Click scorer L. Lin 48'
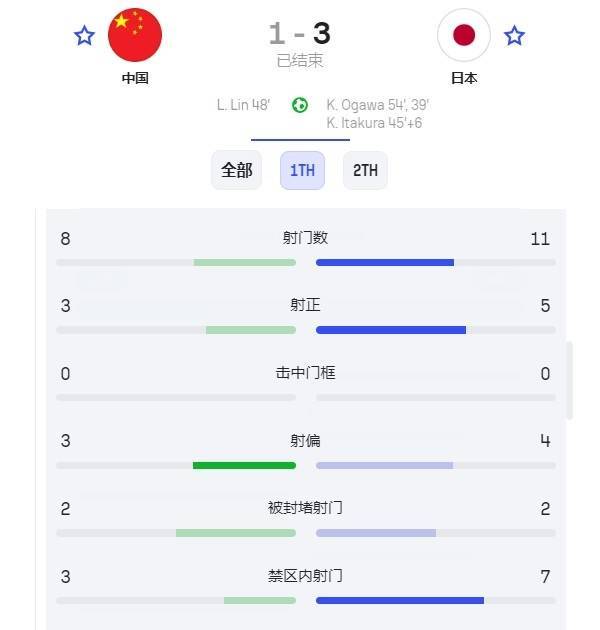The height and width of the screenshot is (630, 600). point(245,104)
